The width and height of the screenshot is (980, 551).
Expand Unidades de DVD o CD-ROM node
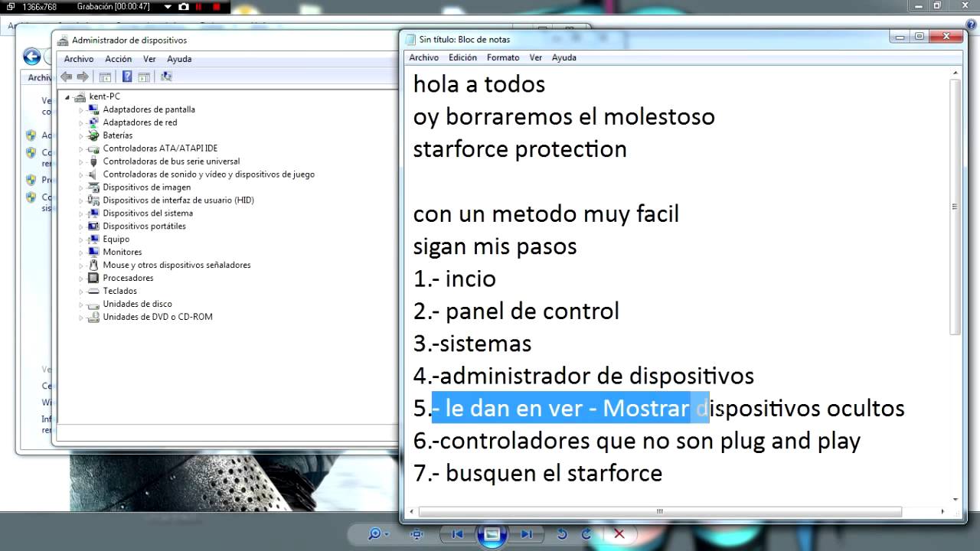click(x=80, y=317)
